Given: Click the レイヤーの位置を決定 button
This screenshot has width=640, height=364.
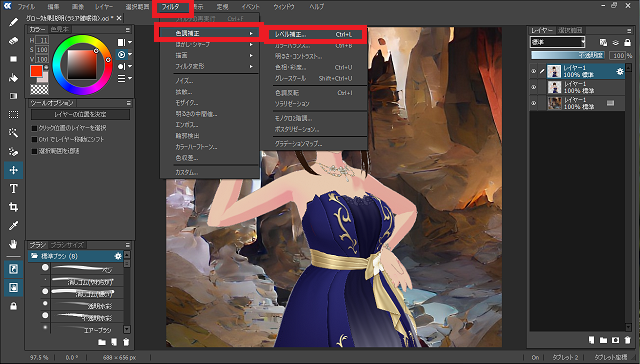Looking at the screenshot, I should pos(80,115).
